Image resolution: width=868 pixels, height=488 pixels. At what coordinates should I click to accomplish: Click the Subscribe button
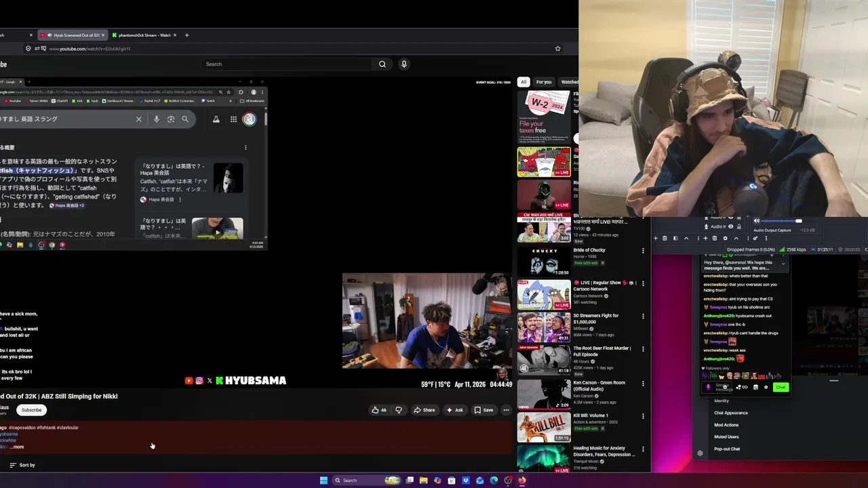coord(31,410)
